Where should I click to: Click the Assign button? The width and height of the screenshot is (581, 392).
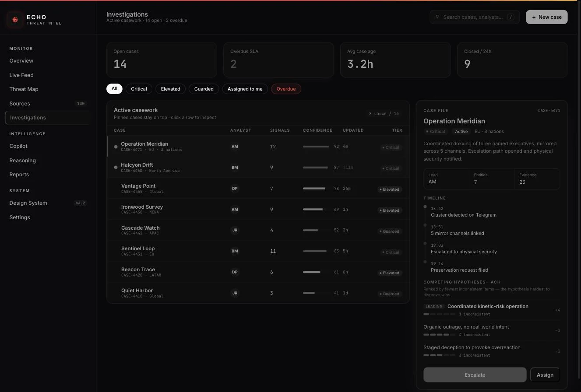[x=545, y=375]
